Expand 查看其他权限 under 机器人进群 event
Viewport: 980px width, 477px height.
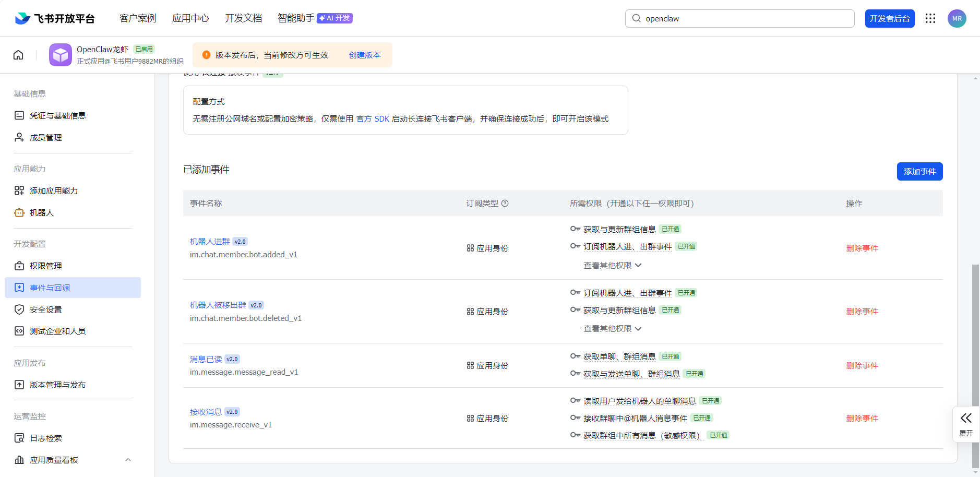coord(612,265)
